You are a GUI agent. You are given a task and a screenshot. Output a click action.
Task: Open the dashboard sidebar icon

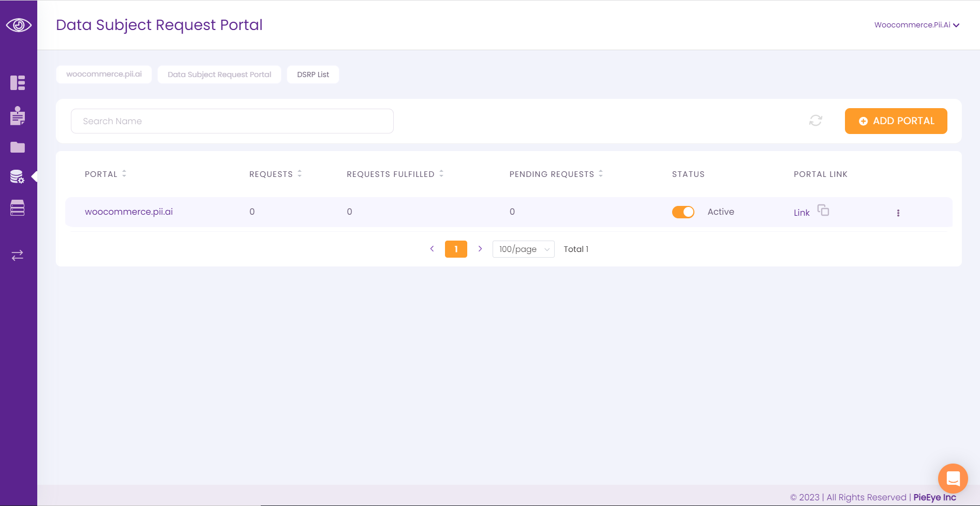click(18, 83)
